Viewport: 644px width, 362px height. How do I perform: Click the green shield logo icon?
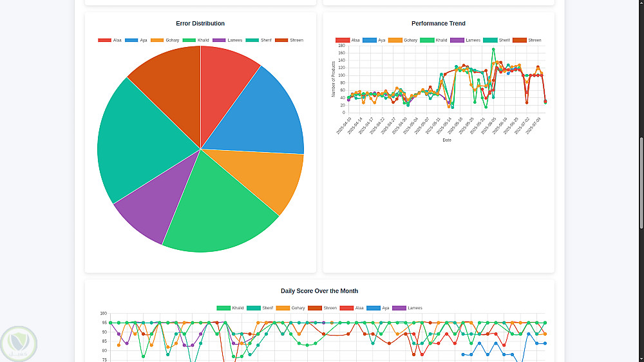click(x=19, y=343)
